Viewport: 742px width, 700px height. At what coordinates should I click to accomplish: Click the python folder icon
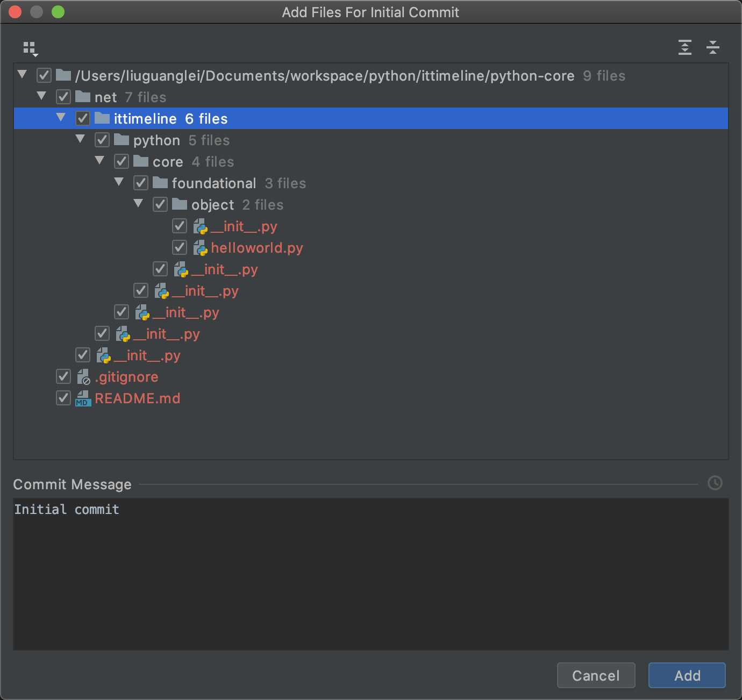pyautogui.click(x=122, y=139)
